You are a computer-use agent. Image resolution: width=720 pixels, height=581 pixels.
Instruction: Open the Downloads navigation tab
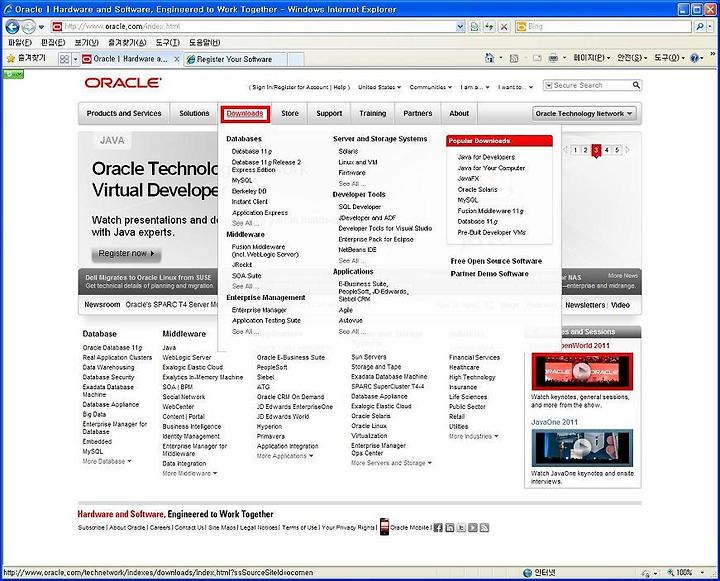tap(245, 113)
